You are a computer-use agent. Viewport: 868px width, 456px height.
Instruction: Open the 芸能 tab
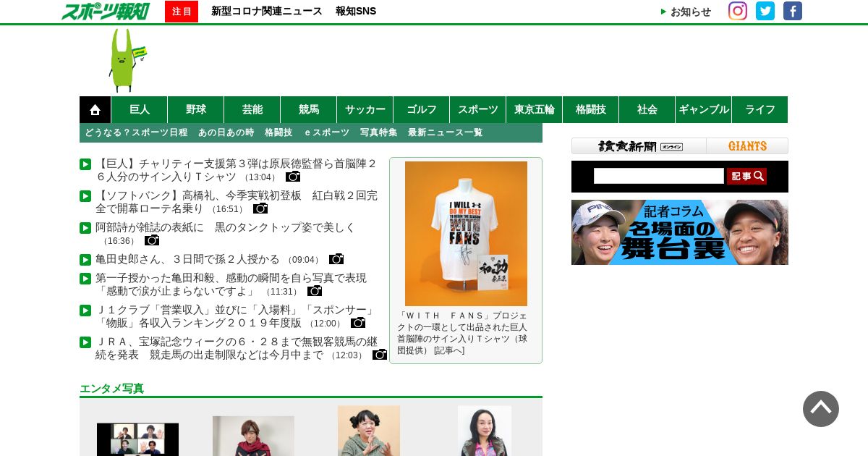pos(252,109)
